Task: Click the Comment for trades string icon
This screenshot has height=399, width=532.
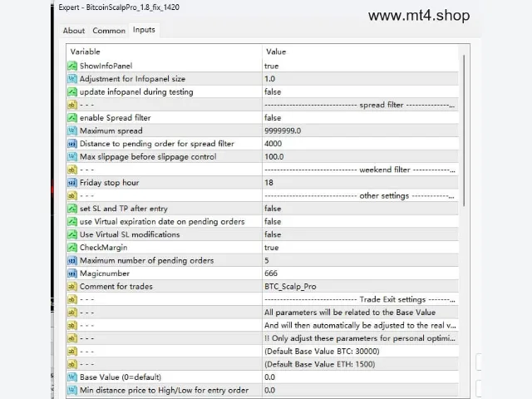Action: pos(72,286)
